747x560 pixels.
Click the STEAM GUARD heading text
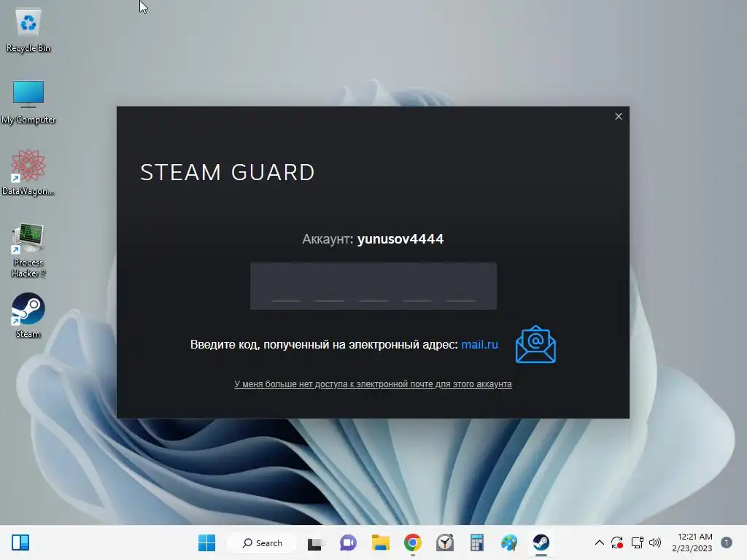[x=228, y=172]
